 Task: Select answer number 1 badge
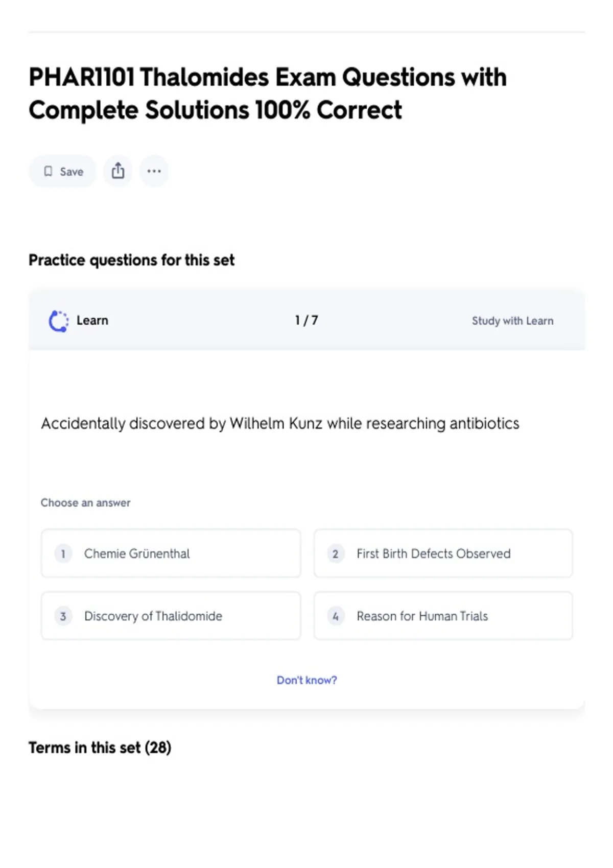click(63, 553)
